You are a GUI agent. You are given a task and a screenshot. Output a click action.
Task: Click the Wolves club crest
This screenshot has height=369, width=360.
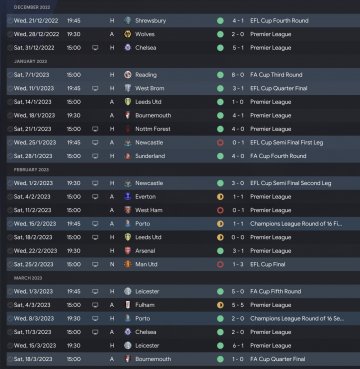128,34
